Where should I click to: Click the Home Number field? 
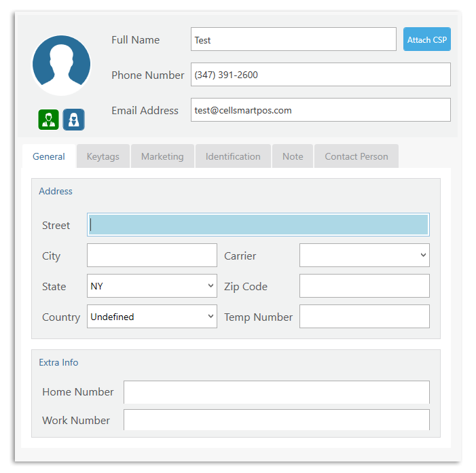click(x=276, y=392)
